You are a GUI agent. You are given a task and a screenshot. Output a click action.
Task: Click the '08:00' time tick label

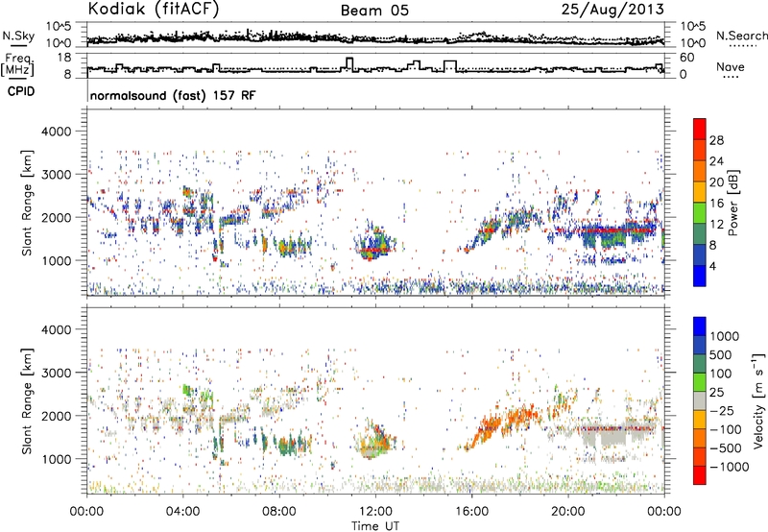(279, 512)
